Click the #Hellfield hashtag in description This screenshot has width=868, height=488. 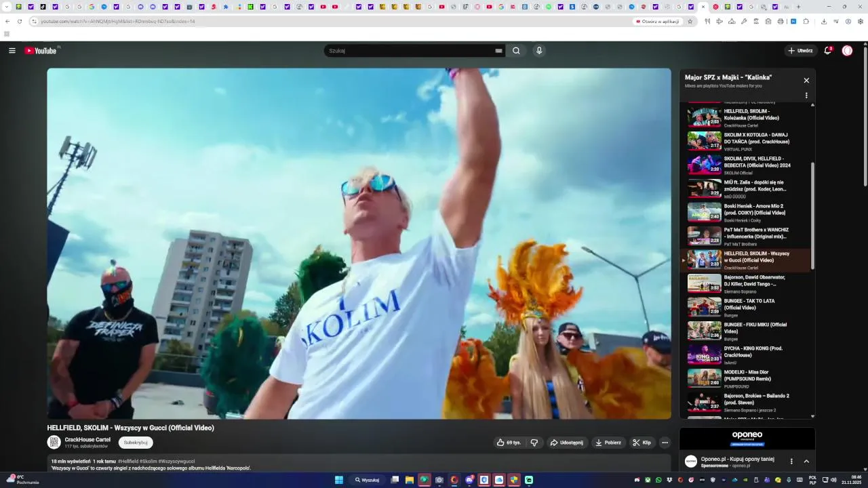(128, 461)
